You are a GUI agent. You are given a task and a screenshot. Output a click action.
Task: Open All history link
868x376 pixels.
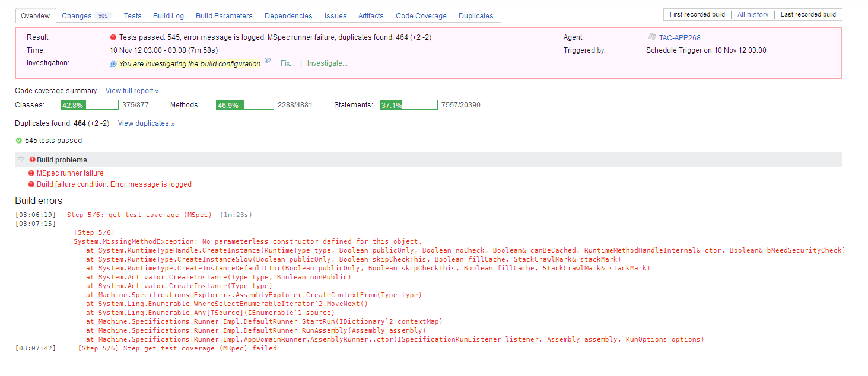coord(752,15)
